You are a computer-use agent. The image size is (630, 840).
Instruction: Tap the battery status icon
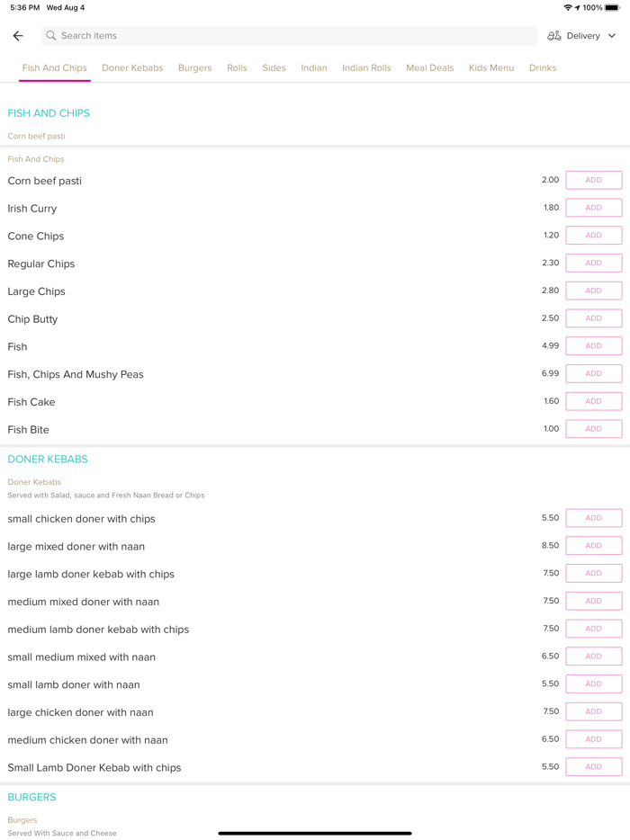pos(612,7)
